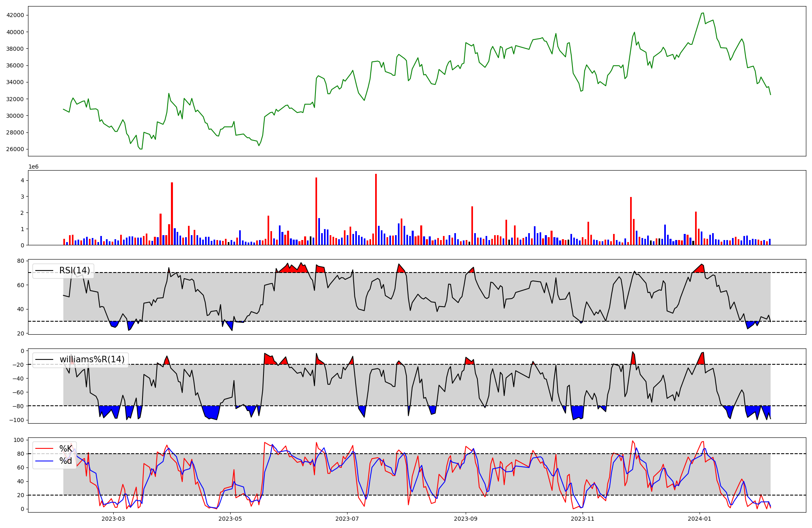Select the 2023-07 date axis label
Image resolution: width=812 pixels, height=528 pixels.
pos(347,519)
